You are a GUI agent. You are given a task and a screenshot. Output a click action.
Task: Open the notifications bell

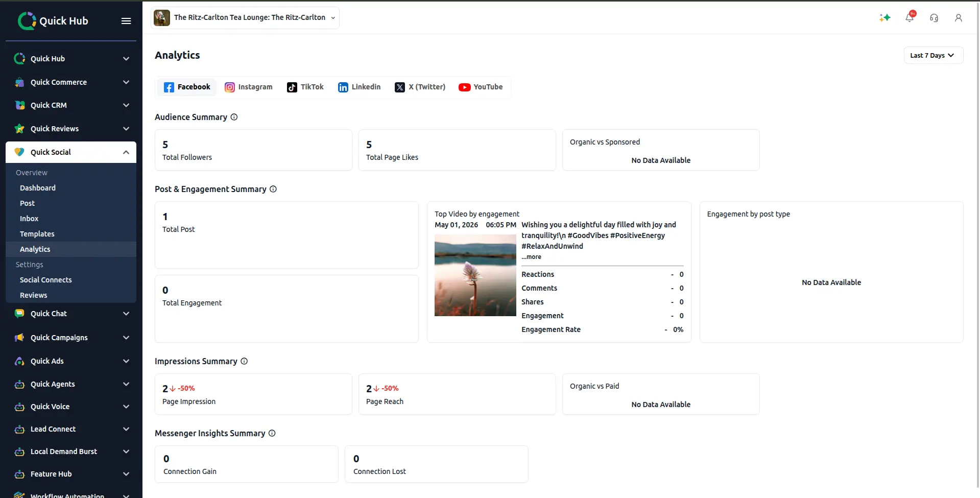click(x=910, y=18)
